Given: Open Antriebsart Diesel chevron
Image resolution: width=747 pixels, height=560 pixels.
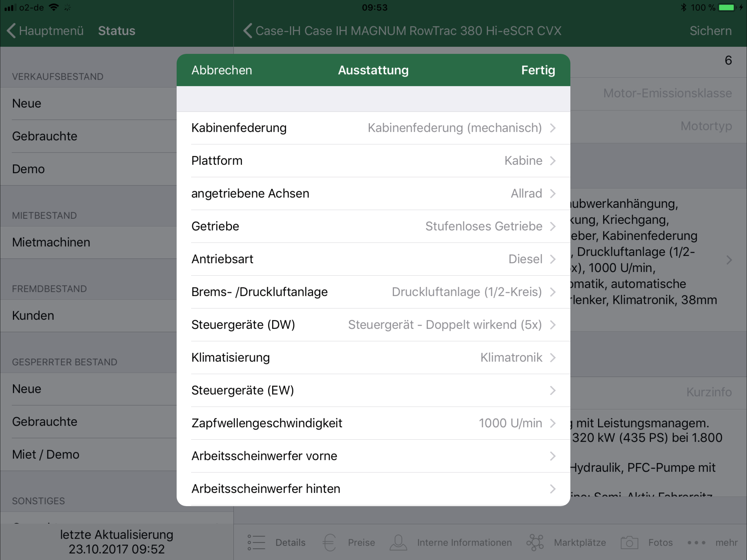Looking at the screenshot, I should click(553, 259).
